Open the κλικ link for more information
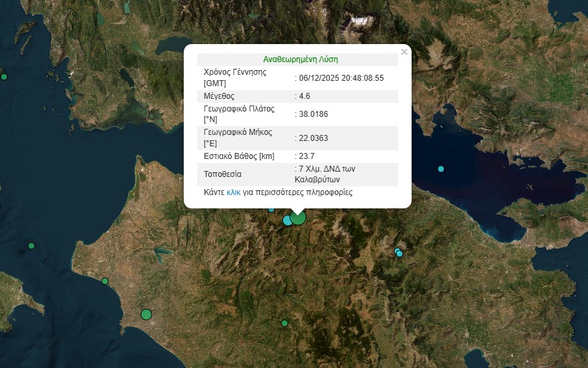The width and height of the screenshot is (588, 368). pyautogui.click(x=233, y=192)
